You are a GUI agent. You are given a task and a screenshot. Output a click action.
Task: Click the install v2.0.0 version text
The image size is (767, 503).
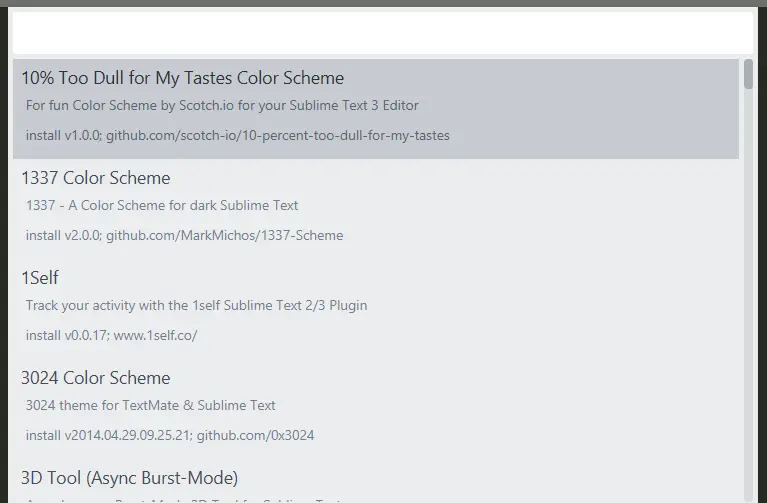(x=63, y=235)
